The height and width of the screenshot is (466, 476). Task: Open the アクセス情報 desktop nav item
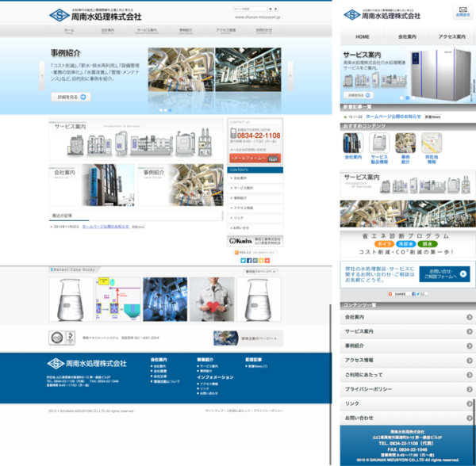[226, 31]
